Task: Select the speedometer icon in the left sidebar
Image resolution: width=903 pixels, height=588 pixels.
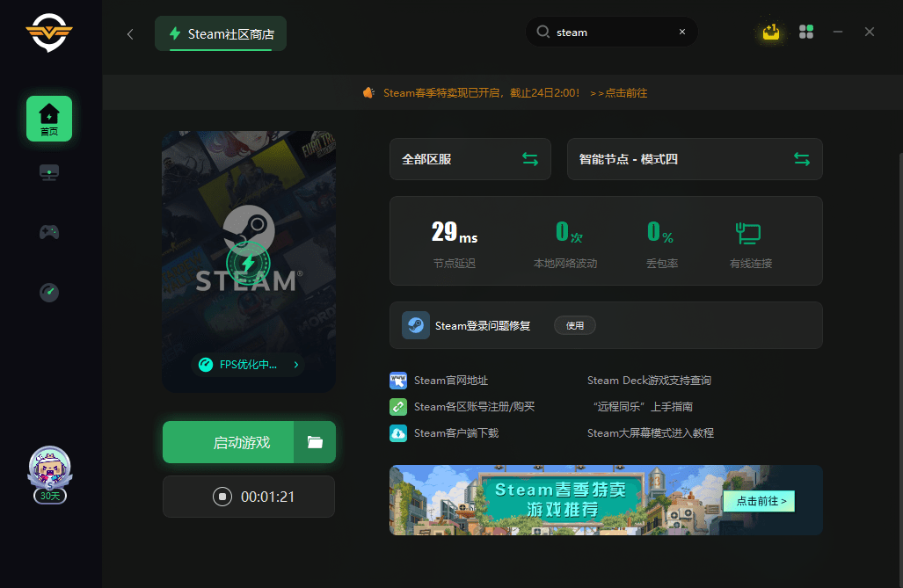Action: 48,292
